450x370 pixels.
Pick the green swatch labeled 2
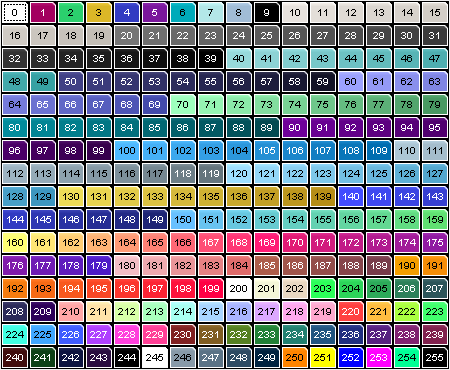pyautogui.click(x=70, y=13)
